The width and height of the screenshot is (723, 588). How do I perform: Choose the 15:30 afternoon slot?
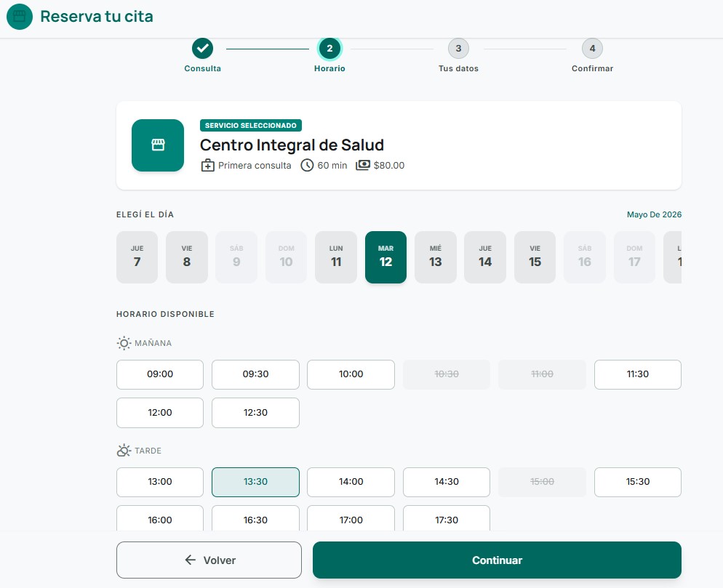point(638,482)
